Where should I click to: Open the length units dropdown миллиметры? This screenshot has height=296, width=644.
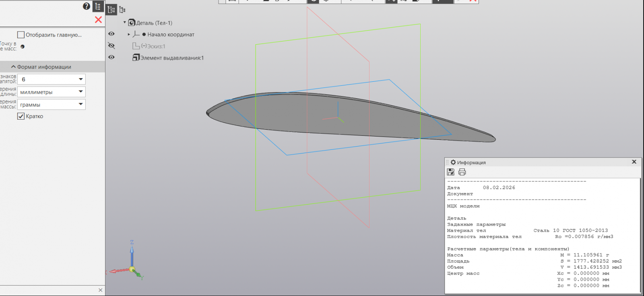(x=80, y=92)
